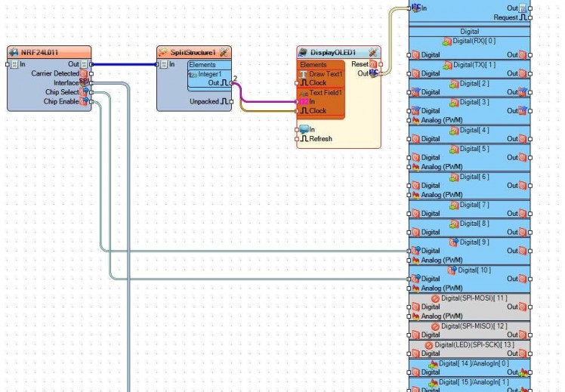Click 'Elements' header in SplitStructure1
This screenshot has height=392, width=565.
pyautogui.click(x=202, y=65)
